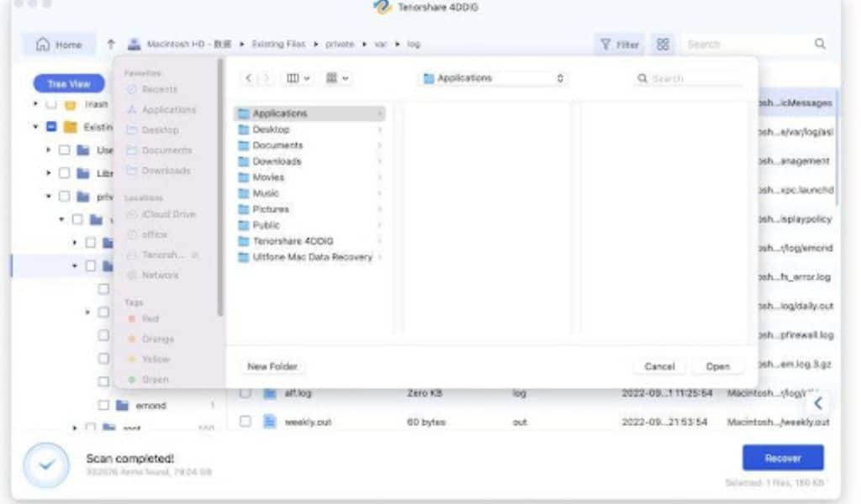Image resolution: width=861 pixels, height=504 pixels.
Task: Choose the Yellow tag
Action: pos(156,359)
